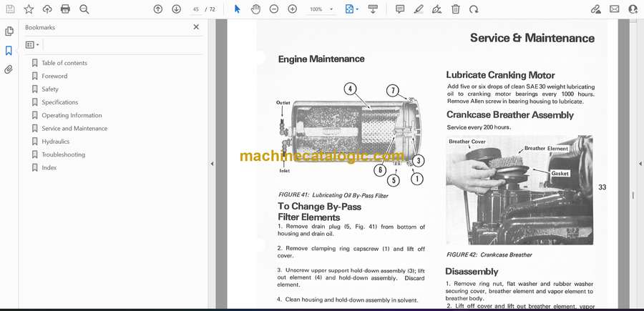Open the sign document tool

pyautogui.click(x=437, y=9)
